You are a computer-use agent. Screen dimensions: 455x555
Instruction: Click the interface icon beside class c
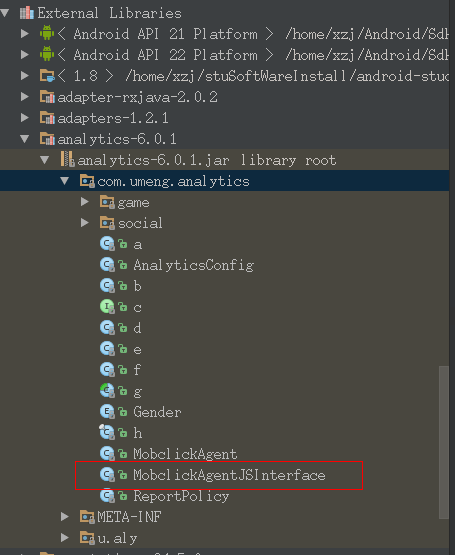tap(107, 307)
